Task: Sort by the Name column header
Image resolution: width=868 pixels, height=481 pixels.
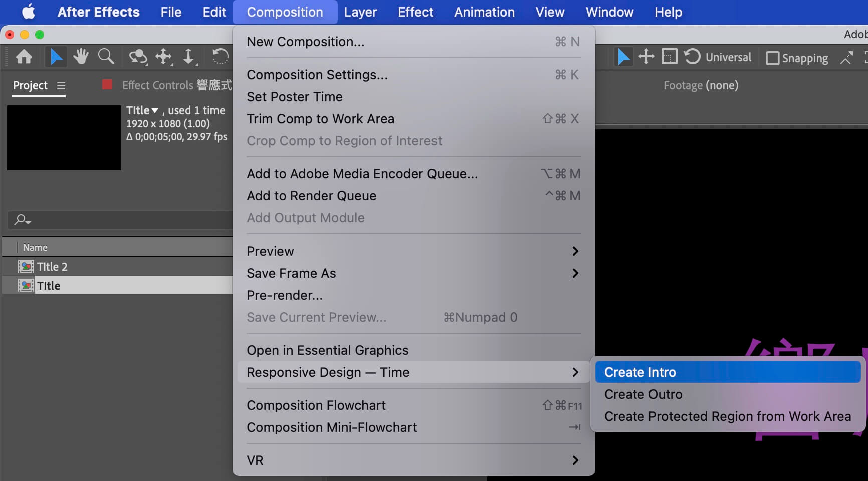Action: [35, 247]
